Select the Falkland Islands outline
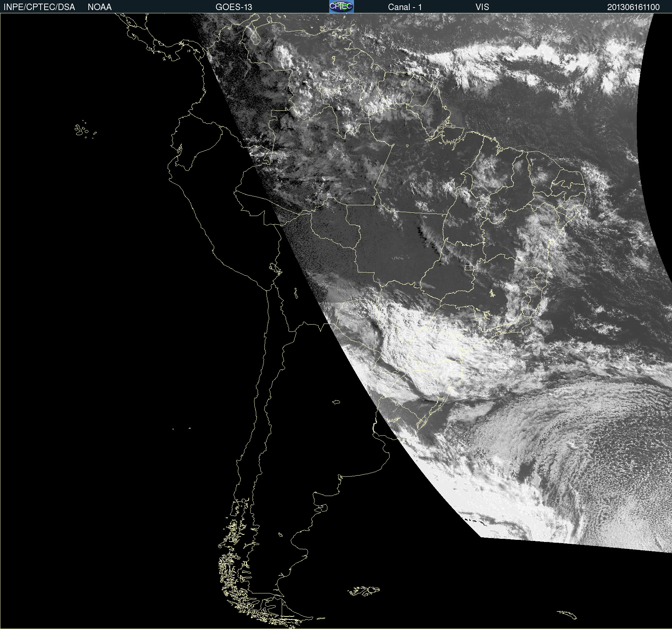The width and height of the screenshot is (672, 629). tap(364, 591)
